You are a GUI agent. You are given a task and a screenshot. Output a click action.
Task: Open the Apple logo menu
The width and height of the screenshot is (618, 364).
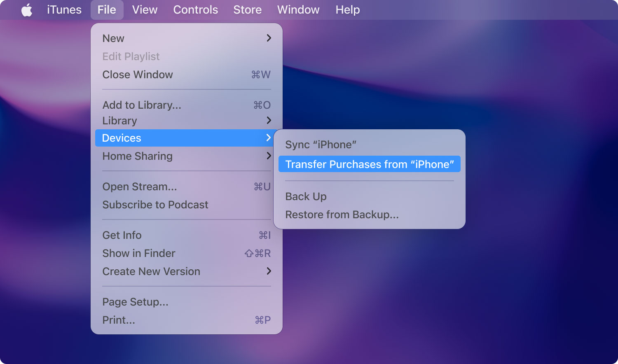(x=27, y=10)
